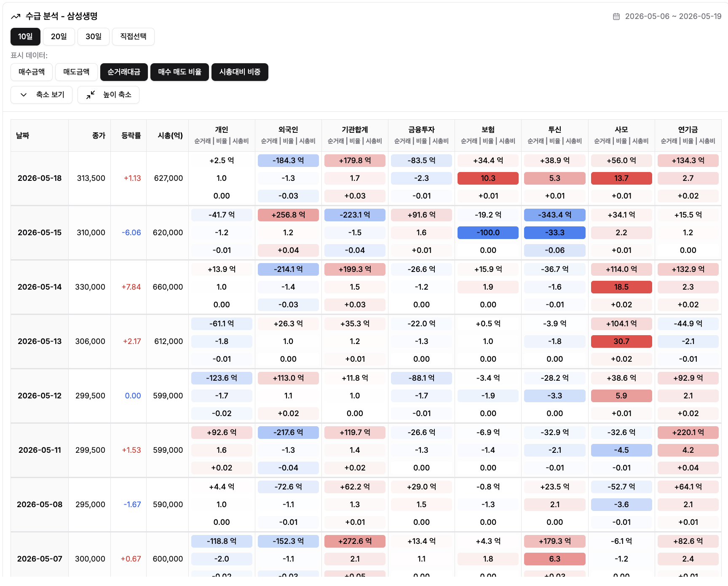Click the closing price 330,000
Viewport: 728px width, 586px height.
click(x=90, y=287)
